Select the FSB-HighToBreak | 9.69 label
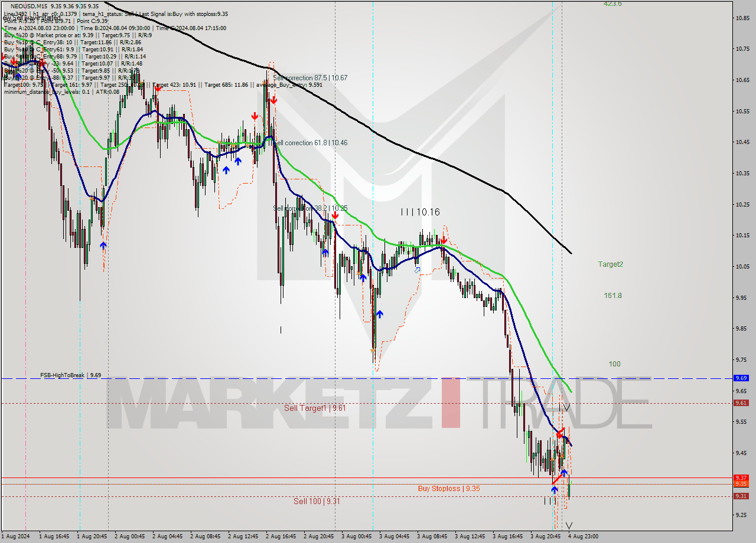 [70, 375]
